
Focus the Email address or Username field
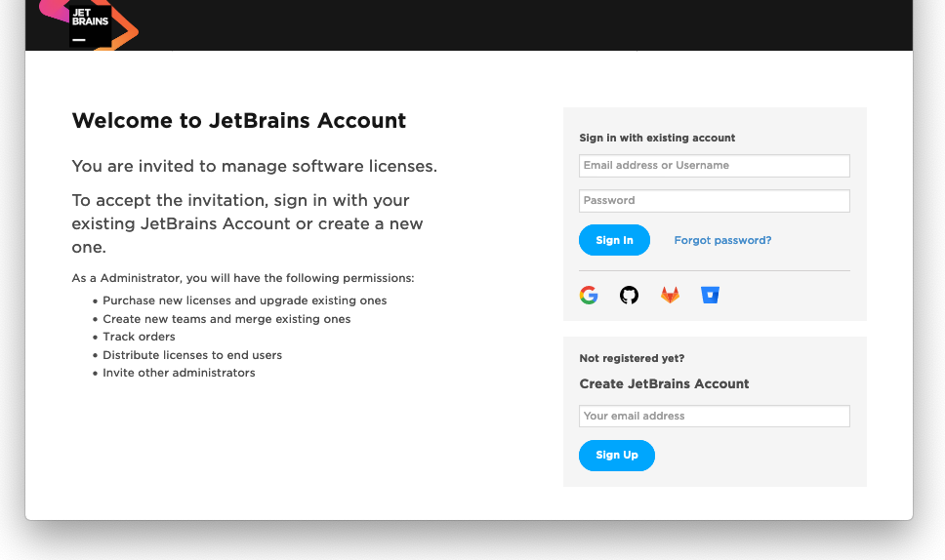pos(714,166)
